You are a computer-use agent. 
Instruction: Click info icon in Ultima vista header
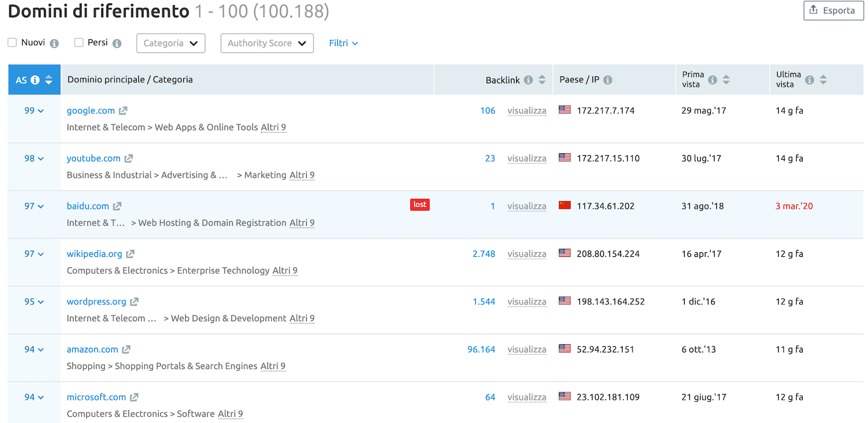coord(810,80)
